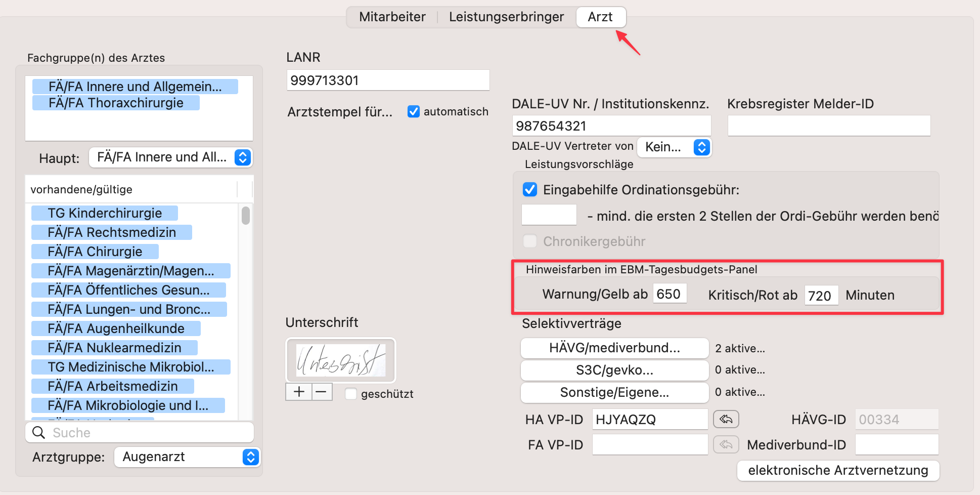980x495 pixels.
Task: Click the DALE-UV Nr. input field
Action: [611, 126]
